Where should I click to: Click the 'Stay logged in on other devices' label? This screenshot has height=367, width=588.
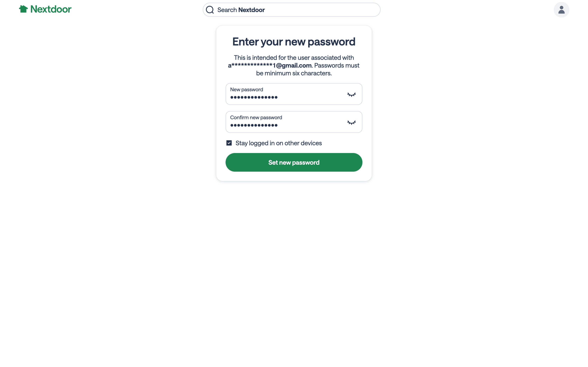click(x=278, y=143)
